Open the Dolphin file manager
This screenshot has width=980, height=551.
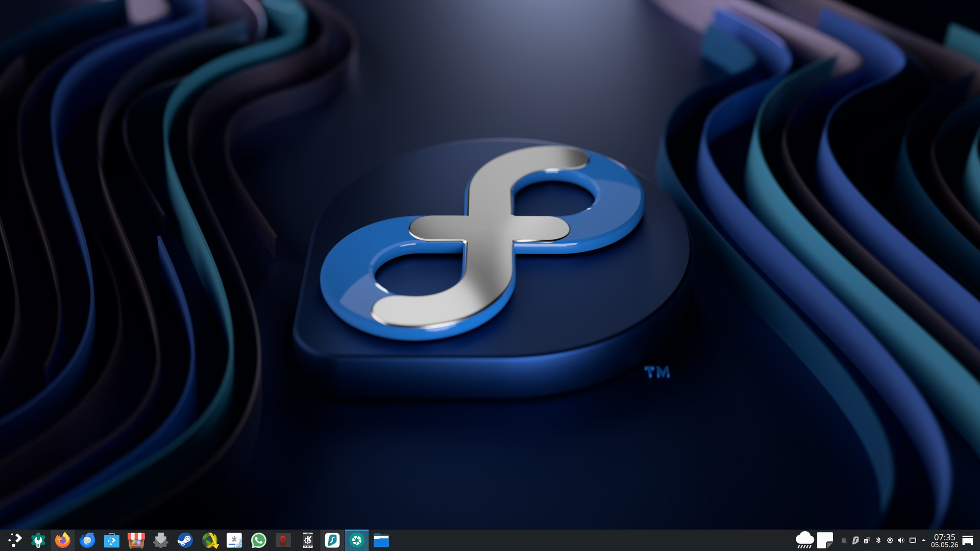click(x=381, y=540)
